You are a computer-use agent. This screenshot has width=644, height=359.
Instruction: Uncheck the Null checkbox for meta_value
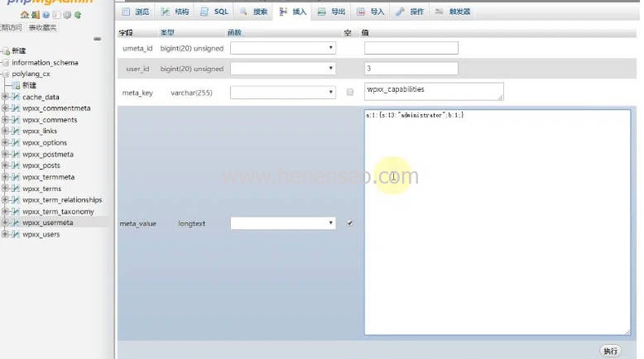349,223
